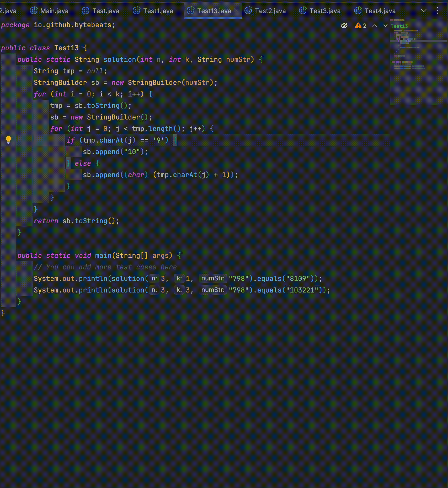Jump to next problem with the down arrow
Image resolution: width=448 pixels, height=488 pixels.
pos(385,26)
